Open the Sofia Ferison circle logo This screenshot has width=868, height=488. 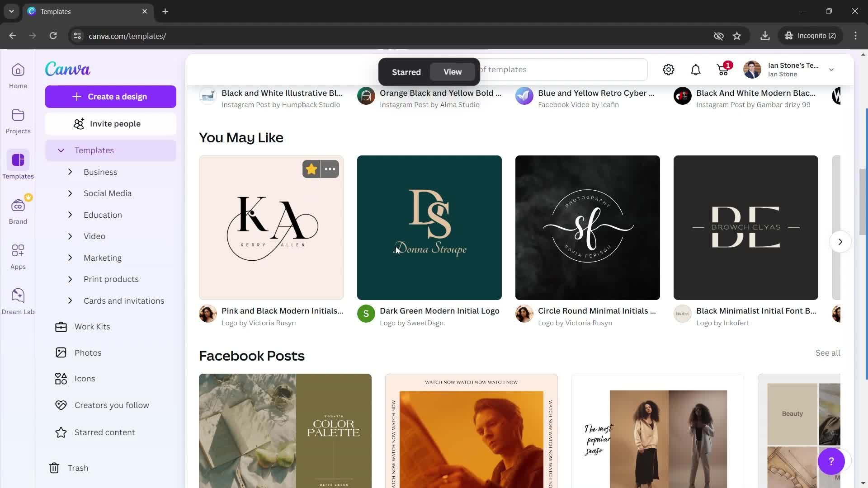pyautogui.click(x=588, y=228)
